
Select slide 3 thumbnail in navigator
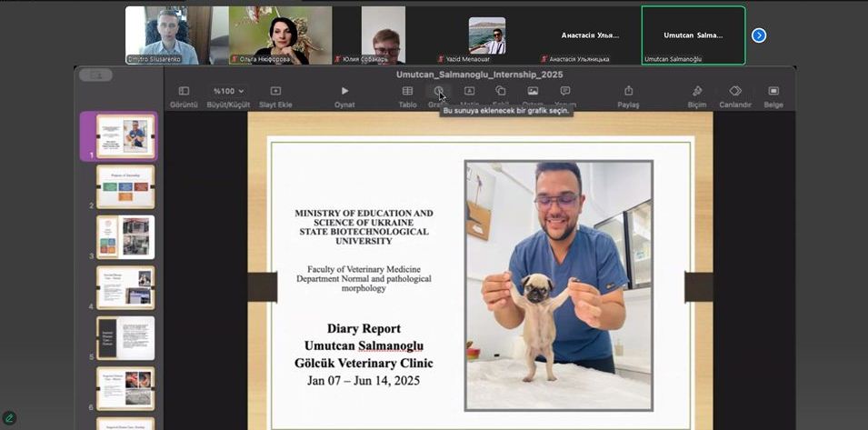pos(125,237)
